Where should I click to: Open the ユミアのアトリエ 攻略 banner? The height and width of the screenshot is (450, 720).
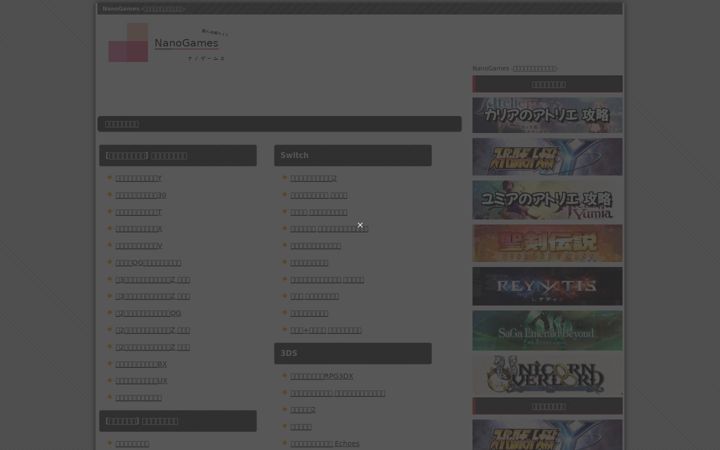point(547,200)
